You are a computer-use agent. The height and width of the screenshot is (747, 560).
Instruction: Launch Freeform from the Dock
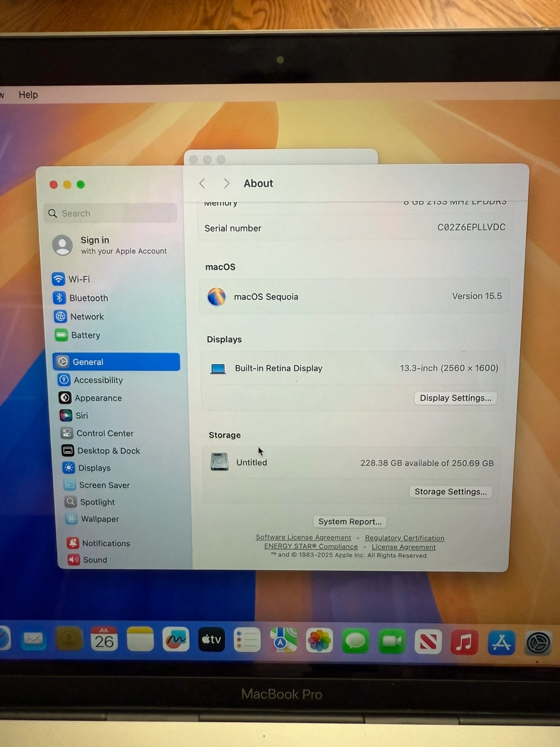point(176,640)
